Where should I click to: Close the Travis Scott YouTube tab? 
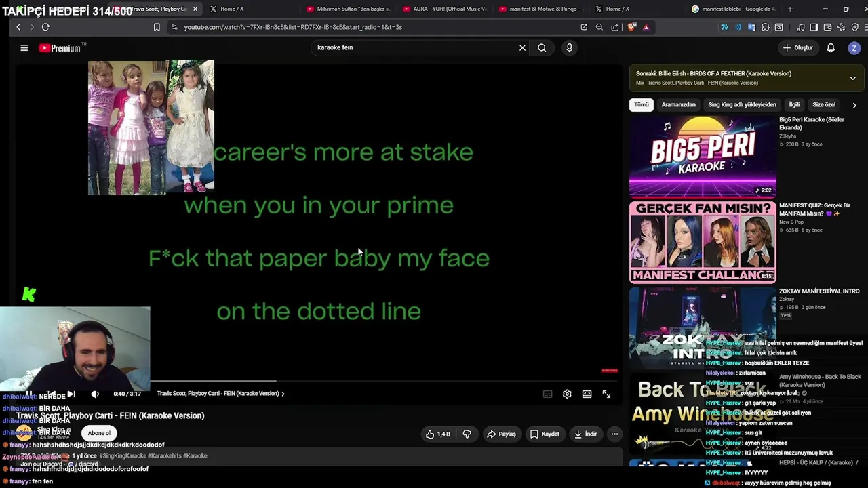[195, 9]
